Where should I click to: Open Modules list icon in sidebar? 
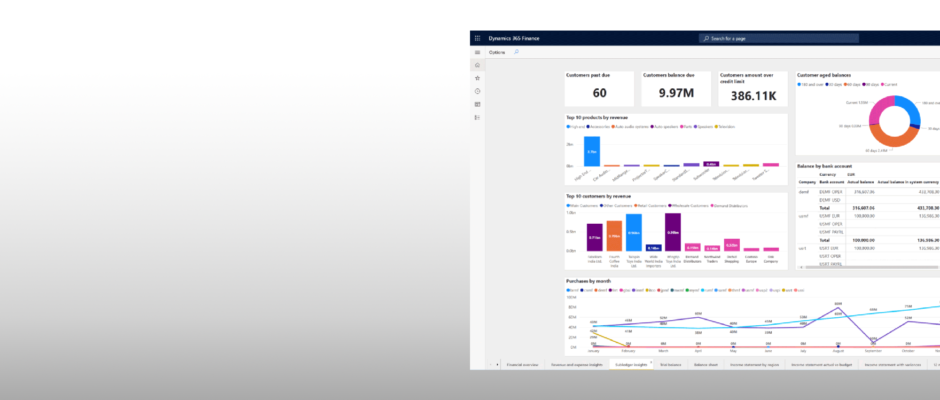click(477, 118)
